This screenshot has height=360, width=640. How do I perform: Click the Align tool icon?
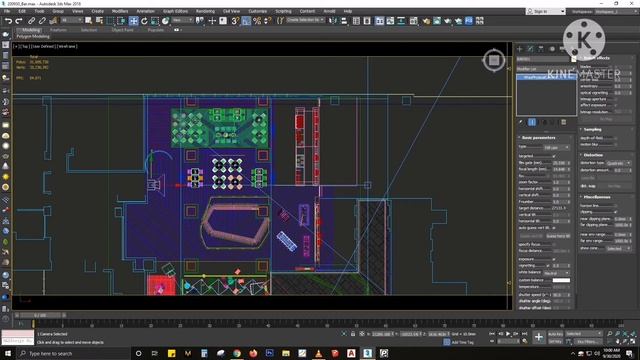(x=344, y=20)
